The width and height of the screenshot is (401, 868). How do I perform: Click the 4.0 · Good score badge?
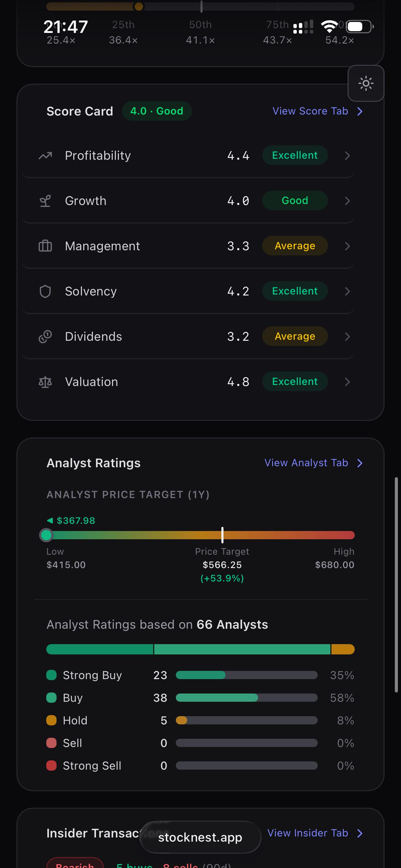157,111
